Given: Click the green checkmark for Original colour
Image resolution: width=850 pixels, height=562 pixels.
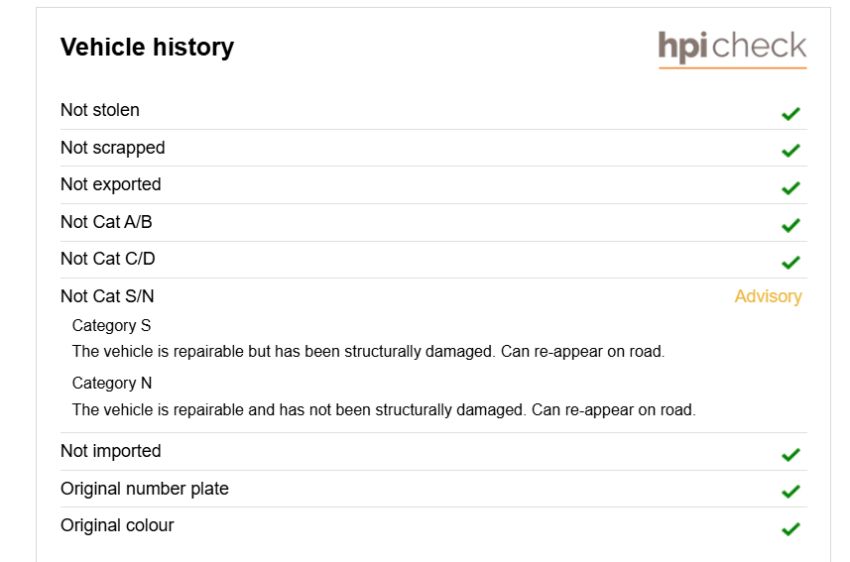Looking at the screenshot, I should click(x=791, y=528).
